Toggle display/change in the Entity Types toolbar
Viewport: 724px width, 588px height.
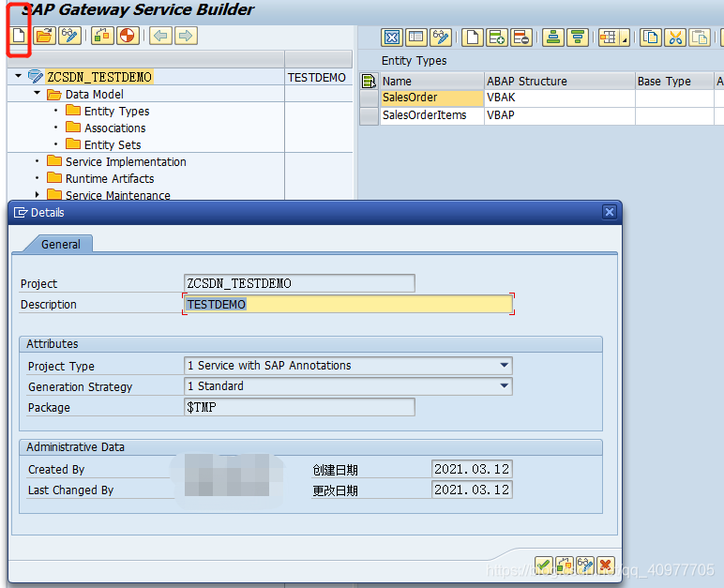coord(441,38)
